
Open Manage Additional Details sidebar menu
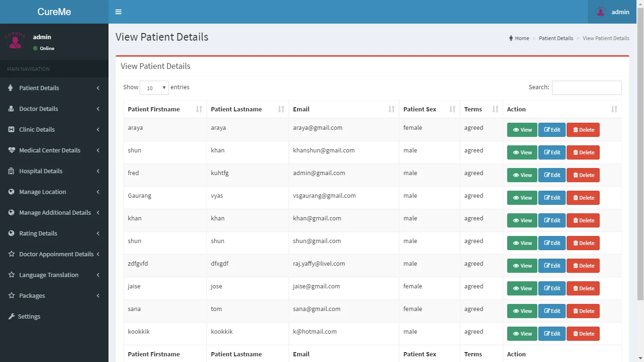click(54, 212)
